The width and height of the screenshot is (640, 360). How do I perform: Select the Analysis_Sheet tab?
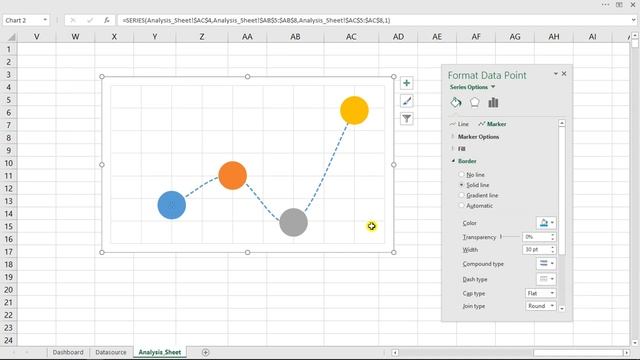click(x=160, y=352)
